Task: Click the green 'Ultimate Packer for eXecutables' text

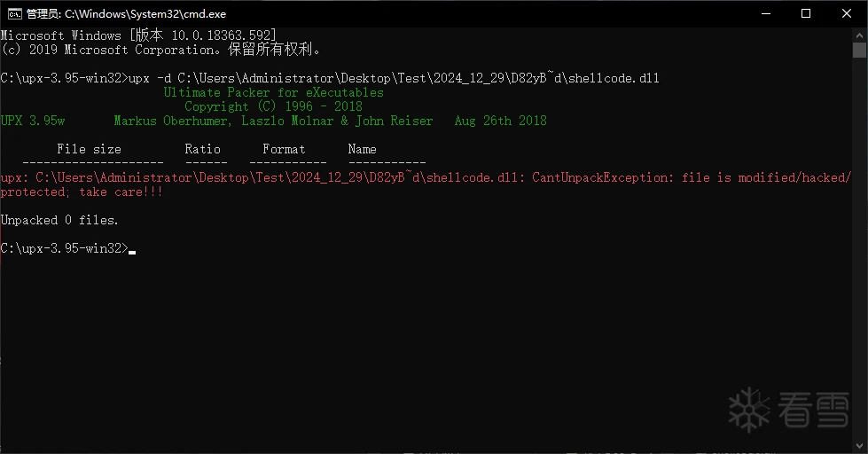Action: (x=273, y=92)
